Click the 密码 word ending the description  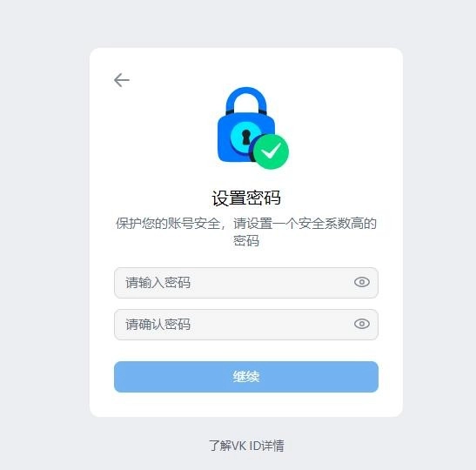[x=246, y=241]
